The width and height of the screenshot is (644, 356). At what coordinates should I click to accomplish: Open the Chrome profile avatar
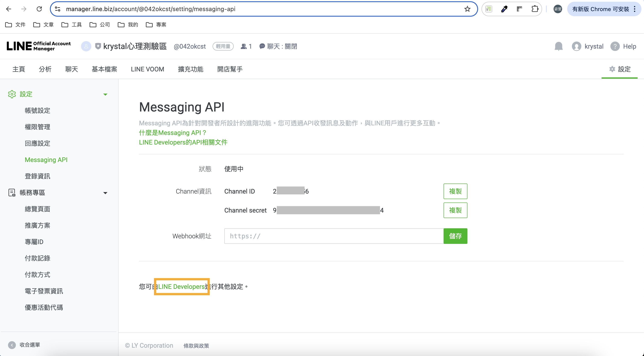pyautogui.click(x=558, y=9)
